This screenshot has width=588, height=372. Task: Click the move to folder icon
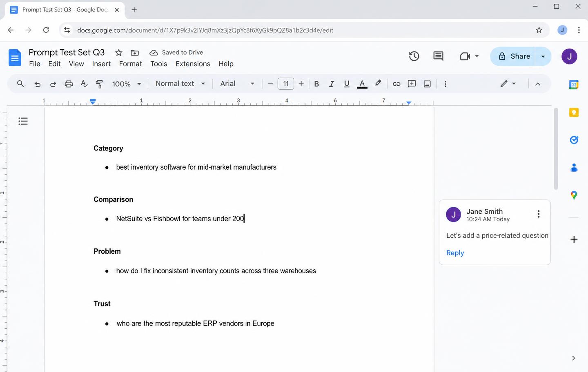tap(135, 53)
